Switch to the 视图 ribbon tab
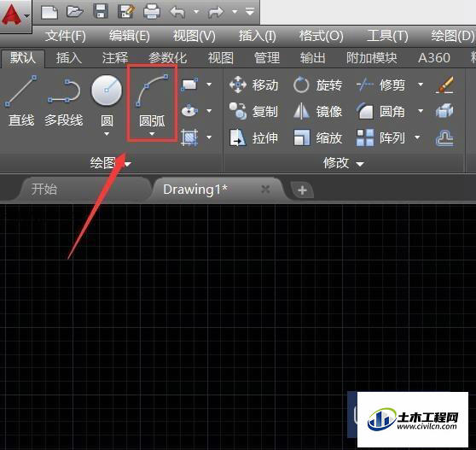476x450 pixels. coord(221,58)
